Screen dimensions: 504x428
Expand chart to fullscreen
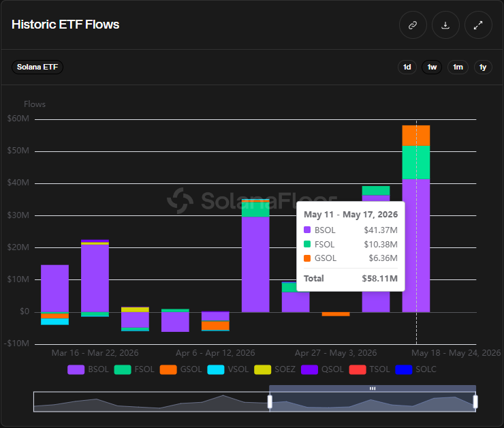[478, 25]
